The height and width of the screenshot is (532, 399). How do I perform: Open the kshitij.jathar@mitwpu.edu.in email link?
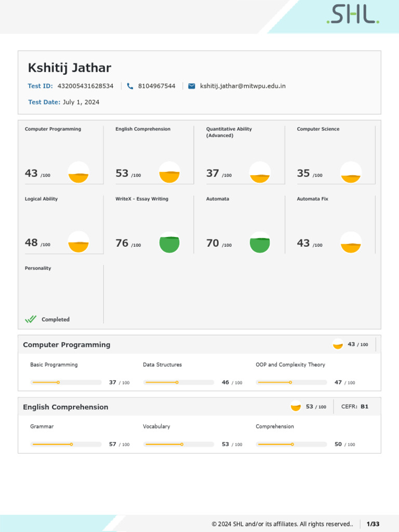pos(243,86)
